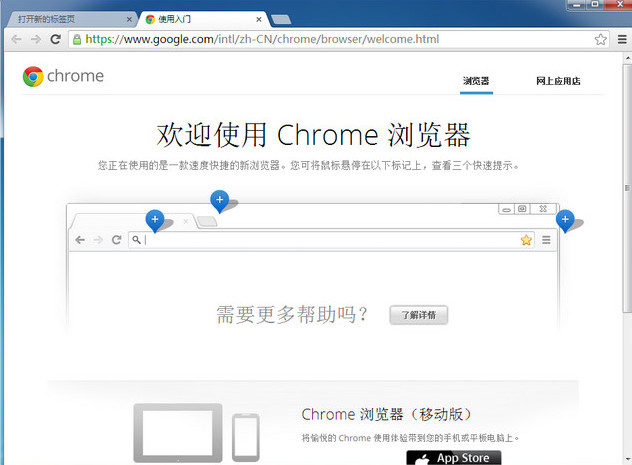This screenshot has width=632, height=465.
Task: Click the App Store download badge
Action: pyautogui.click(x=454, y=458)
